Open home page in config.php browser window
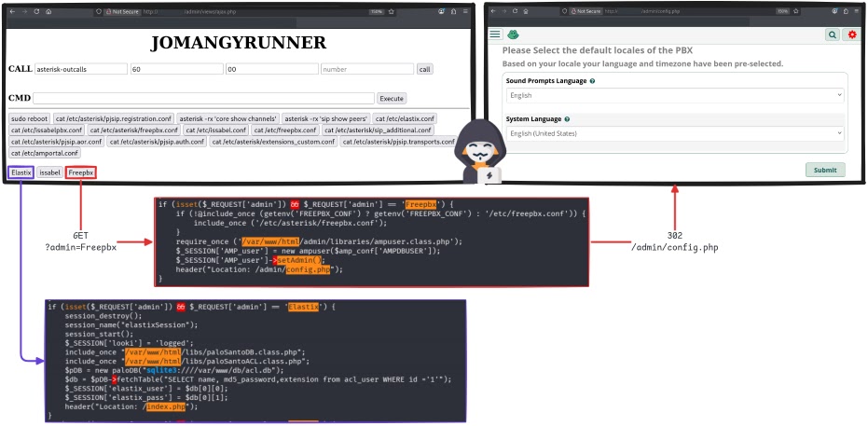Image resolution: width=868 pixels, height=426 pixels. [x=526, y=11]
